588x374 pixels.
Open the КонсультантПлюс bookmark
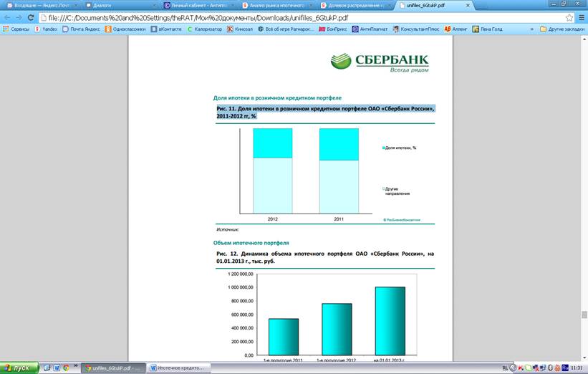(x=415, y=29)
